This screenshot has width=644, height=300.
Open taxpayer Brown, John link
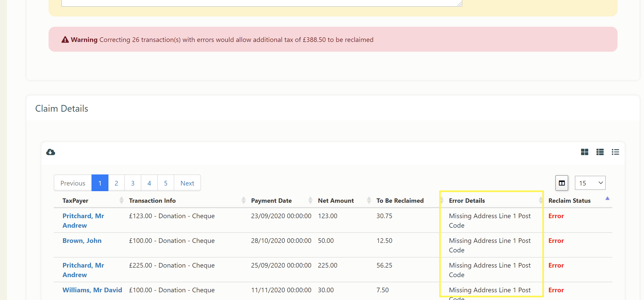pyautogui.click(x=82, y=241)
